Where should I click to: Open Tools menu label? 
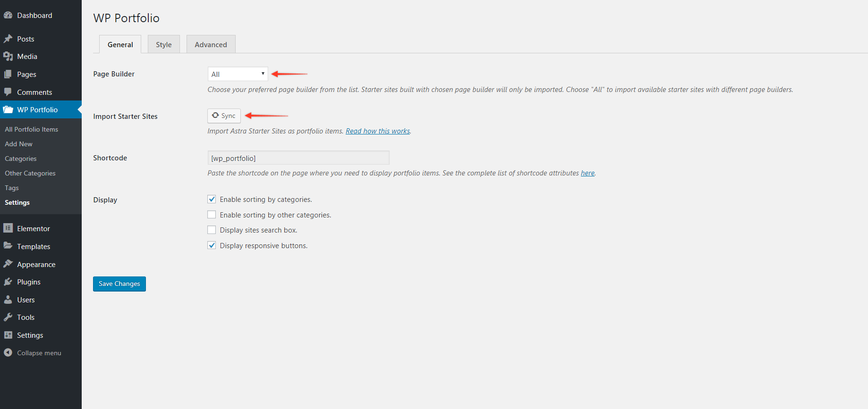coord(26,317)
